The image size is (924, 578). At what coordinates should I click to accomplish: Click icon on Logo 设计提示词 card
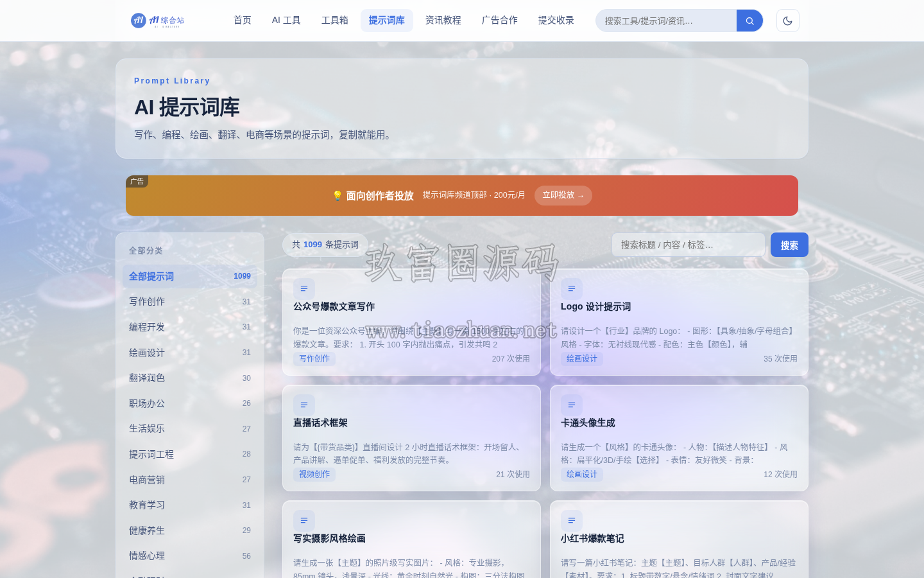click(572, 289)
